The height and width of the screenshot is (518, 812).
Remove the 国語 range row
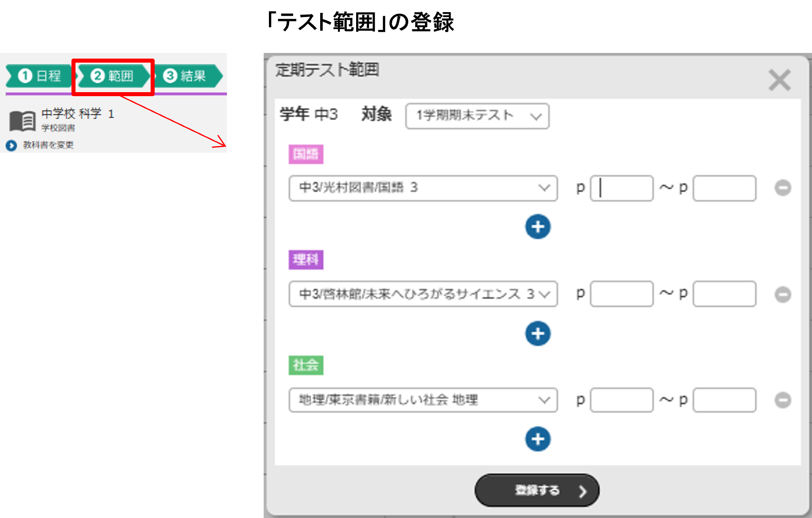coord(783,188)
